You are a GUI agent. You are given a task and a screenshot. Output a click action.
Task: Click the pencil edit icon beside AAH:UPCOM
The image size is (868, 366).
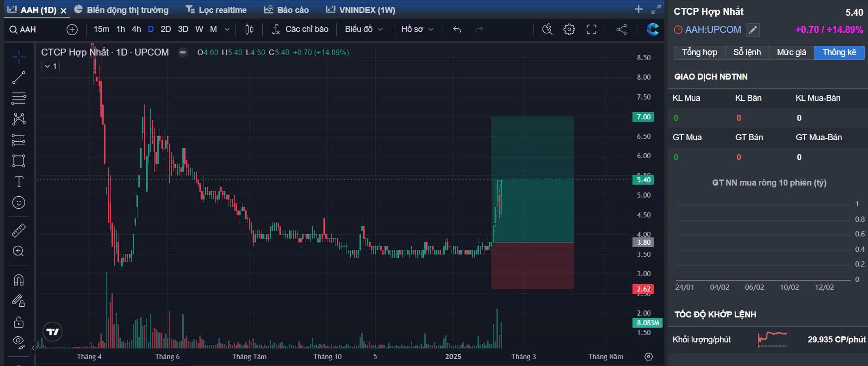pyautogui.click(x=753, y=30)
